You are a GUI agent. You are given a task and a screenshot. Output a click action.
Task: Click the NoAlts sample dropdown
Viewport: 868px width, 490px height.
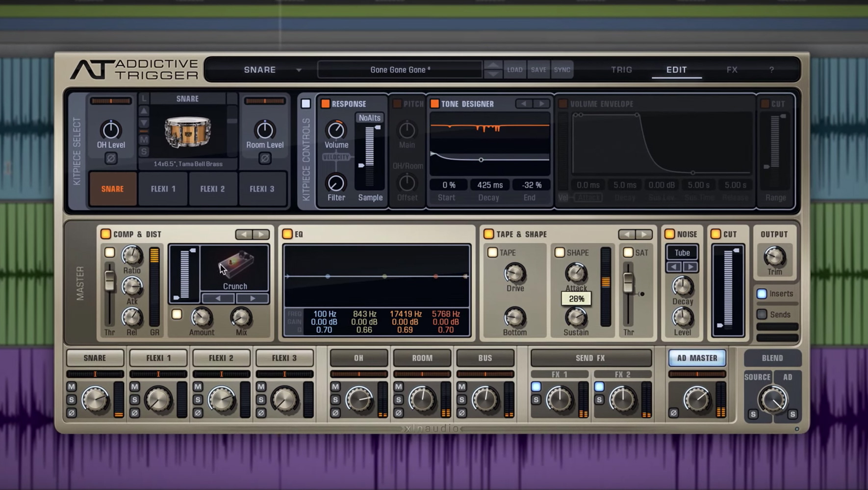(369, 118)
